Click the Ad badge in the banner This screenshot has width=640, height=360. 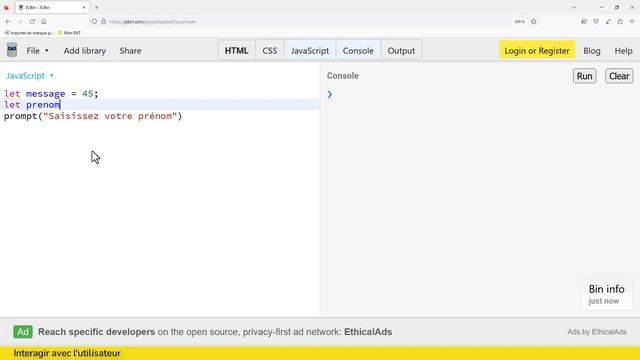23,332
